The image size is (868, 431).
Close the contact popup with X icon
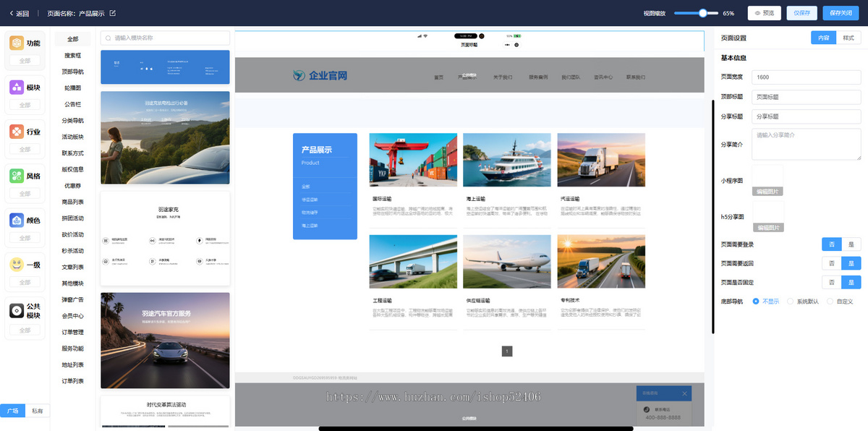coord(684,393)
